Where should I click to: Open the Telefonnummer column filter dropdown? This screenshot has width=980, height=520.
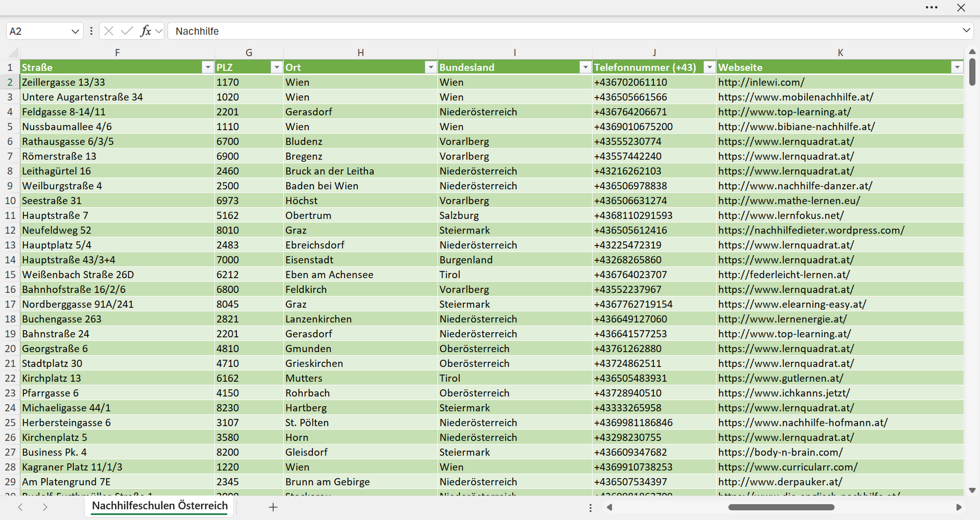pos(709,68)
